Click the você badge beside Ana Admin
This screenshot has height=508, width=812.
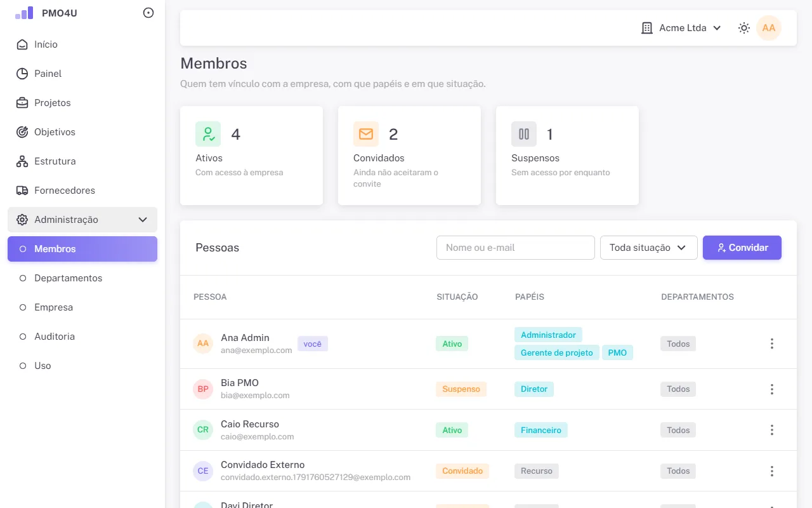click(313, 344)
